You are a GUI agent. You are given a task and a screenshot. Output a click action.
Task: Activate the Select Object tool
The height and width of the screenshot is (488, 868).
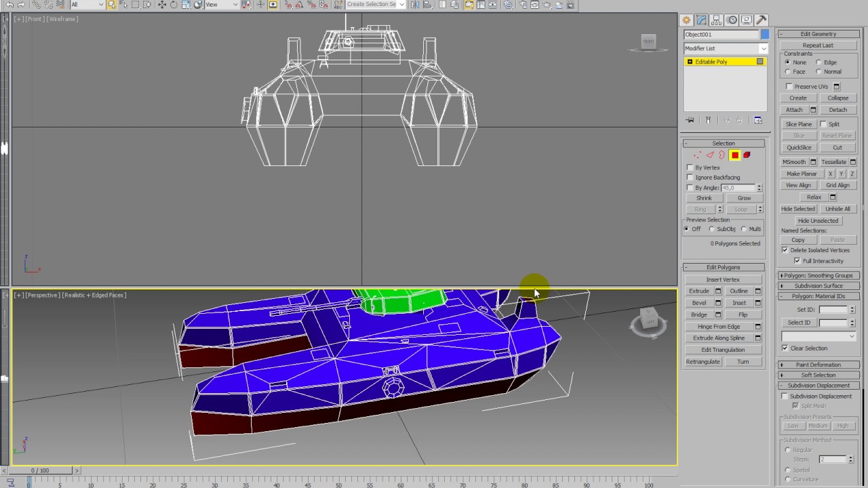[x=112, y=5]
